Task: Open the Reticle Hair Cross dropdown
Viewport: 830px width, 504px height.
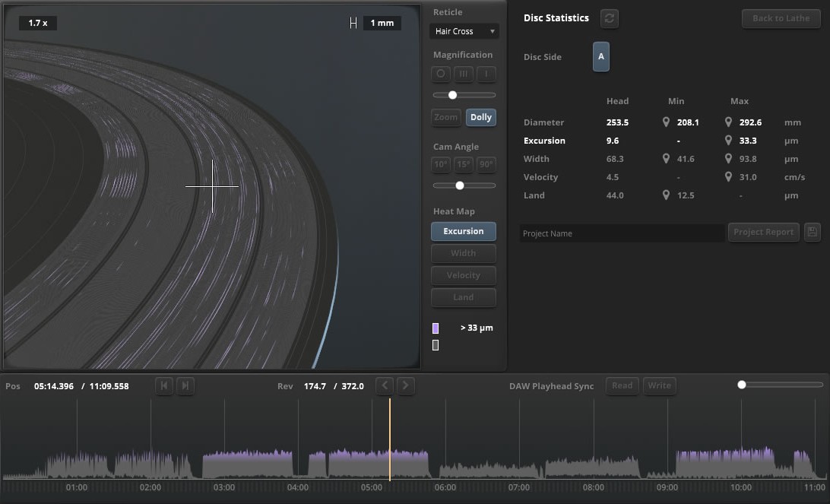Action: [464, 31]
